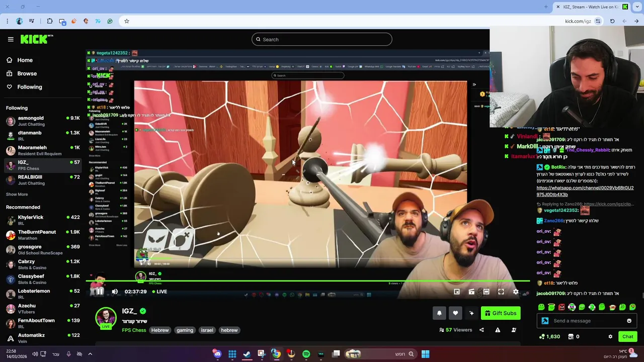
Task: Click the chat message input
Action: pos(588,321)
